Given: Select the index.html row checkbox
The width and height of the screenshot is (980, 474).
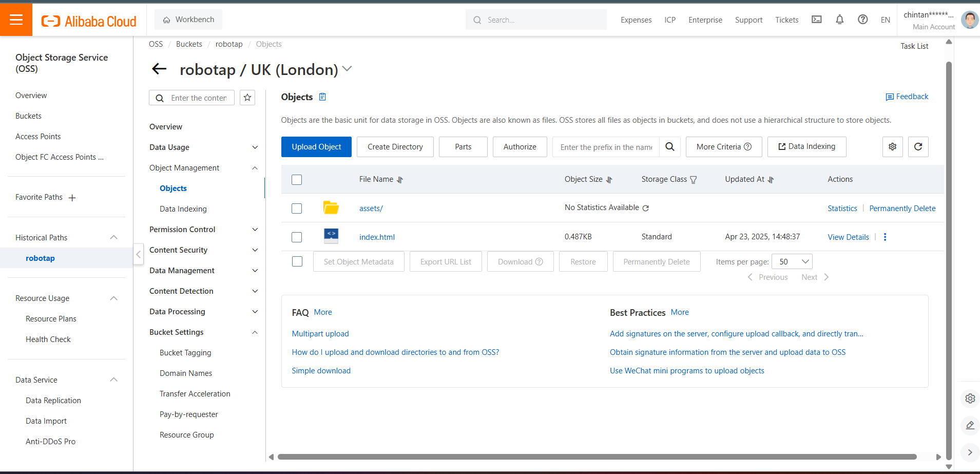Looking at the screenshot, I should pyautogui.click(x=297, y=237).
